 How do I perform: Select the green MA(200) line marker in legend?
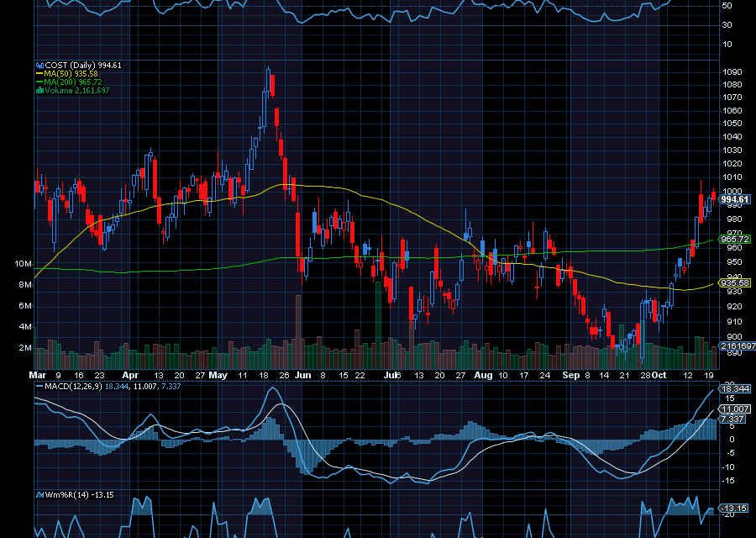[39, 82]
